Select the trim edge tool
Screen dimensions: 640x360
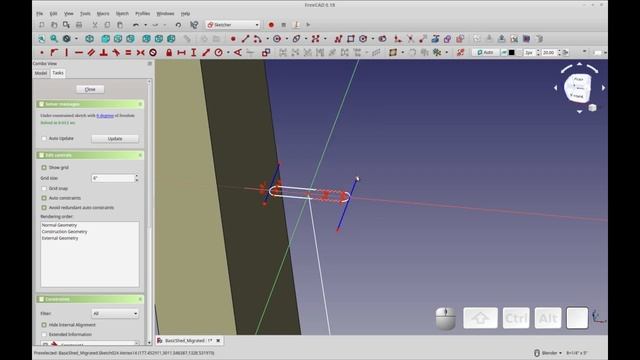click(411, 39)
